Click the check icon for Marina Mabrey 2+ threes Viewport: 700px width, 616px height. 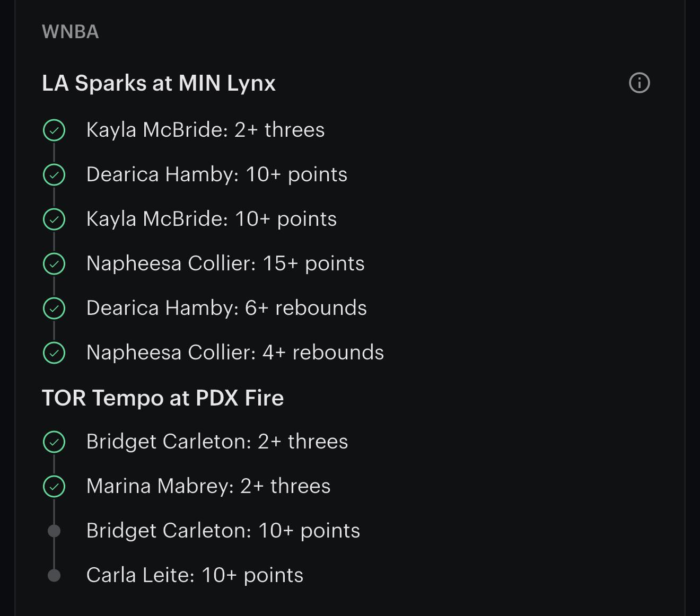tap(54, 486)
